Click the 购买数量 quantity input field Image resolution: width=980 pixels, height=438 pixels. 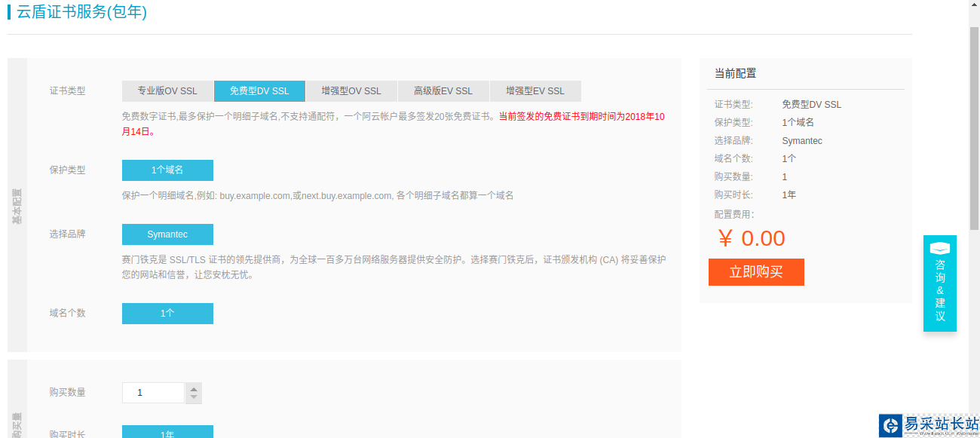pos(153,393)
